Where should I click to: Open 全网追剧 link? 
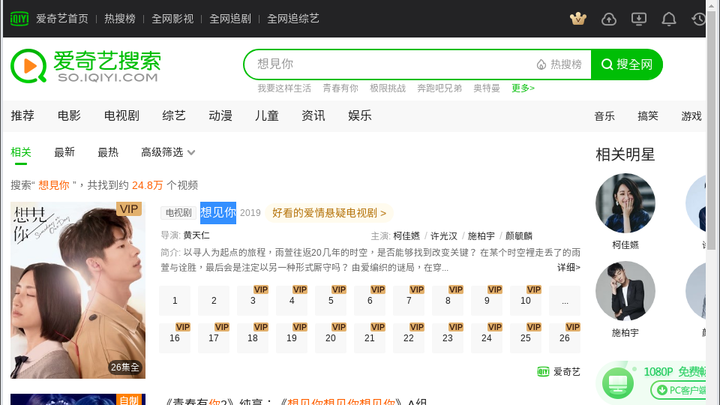(x=231, y=19)
